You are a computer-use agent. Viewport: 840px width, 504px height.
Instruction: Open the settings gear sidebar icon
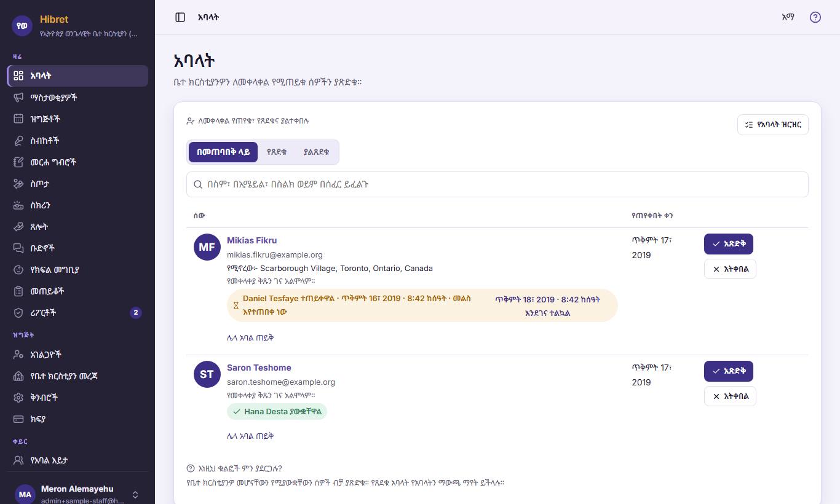point(18,397)
